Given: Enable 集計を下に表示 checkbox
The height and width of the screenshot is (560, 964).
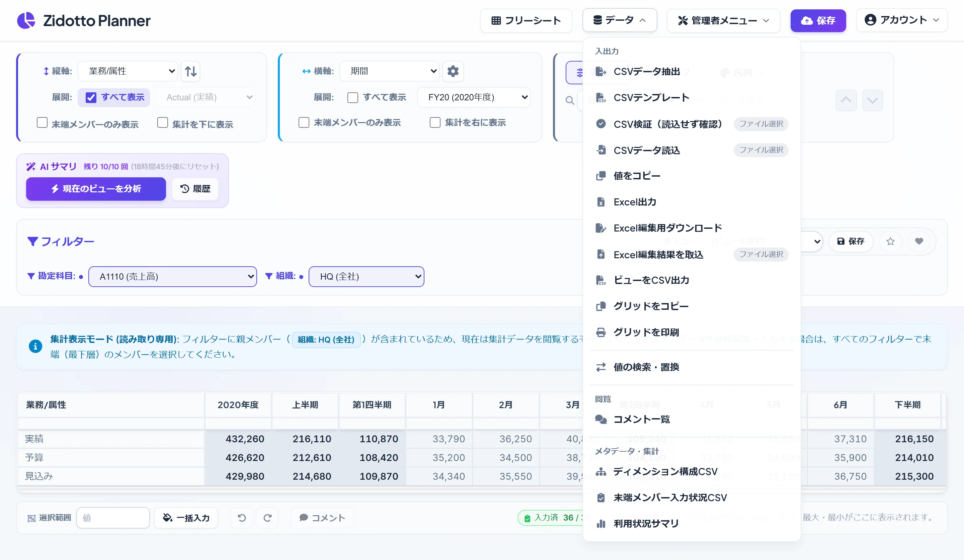Looking at the screenshot, I should coord(163,123).
